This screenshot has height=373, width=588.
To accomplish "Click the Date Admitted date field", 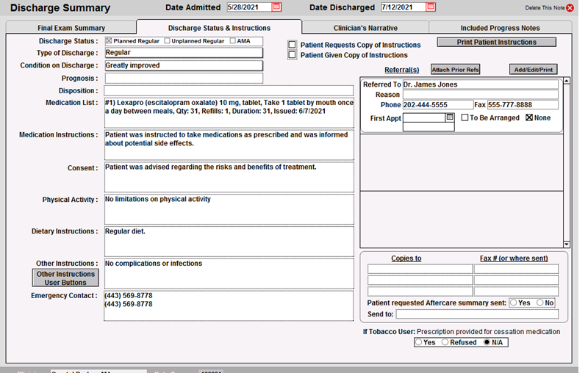I will (x=249, y=7).
